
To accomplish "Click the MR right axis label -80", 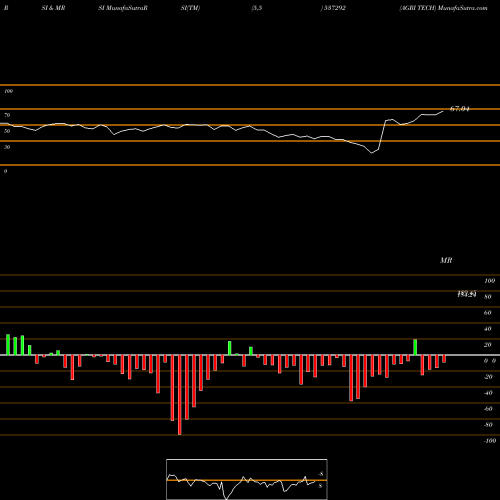I will coord(488,425).
